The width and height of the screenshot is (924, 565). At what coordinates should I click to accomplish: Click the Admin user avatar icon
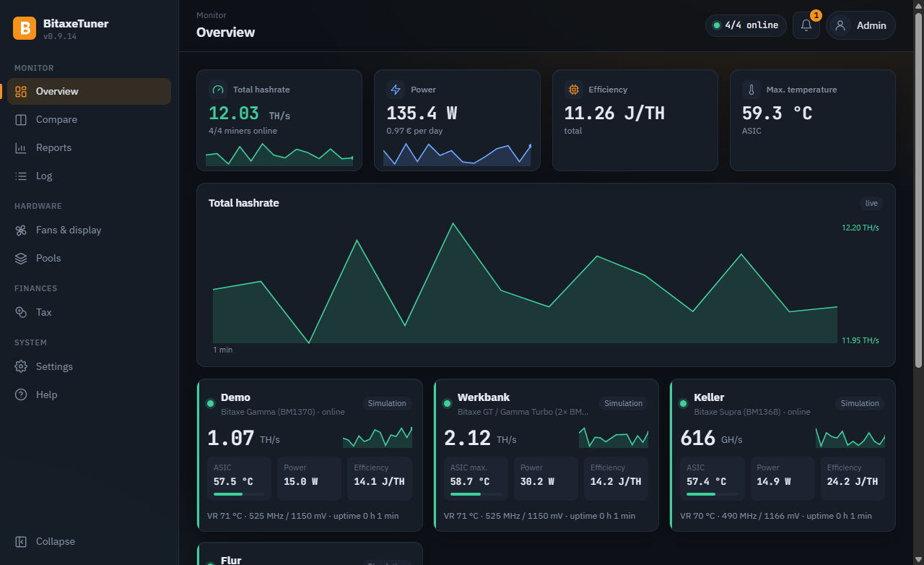[840, 25]
